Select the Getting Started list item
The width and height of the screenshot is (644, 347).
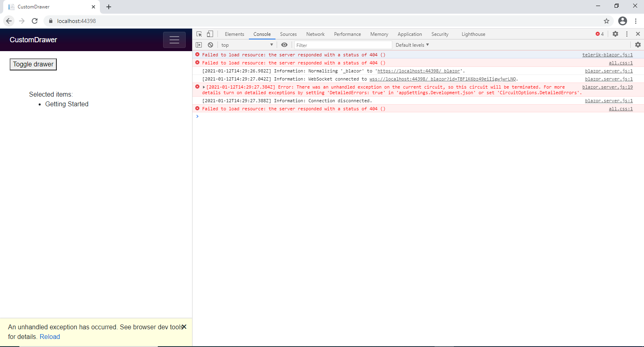[67, 104]
